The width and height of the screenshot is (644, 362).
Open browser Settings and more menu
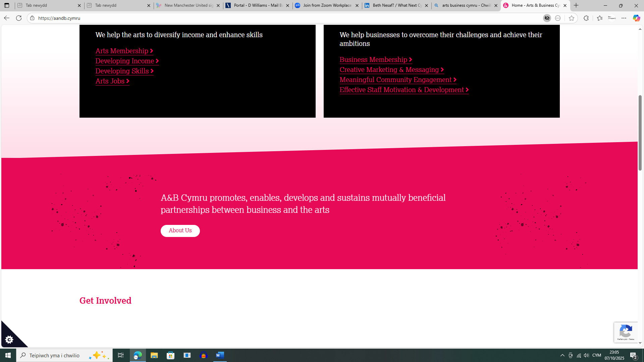624,18
